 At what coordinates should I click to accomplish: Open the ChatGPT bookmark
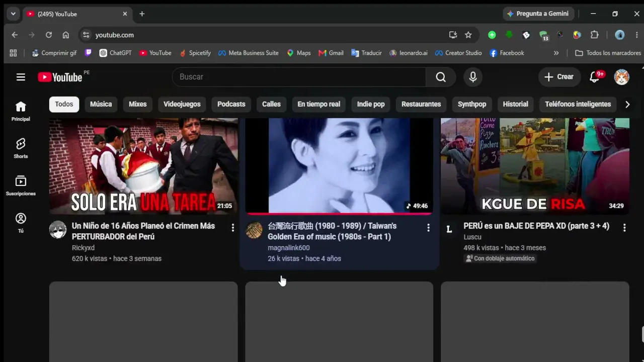[x=115, y=53]
